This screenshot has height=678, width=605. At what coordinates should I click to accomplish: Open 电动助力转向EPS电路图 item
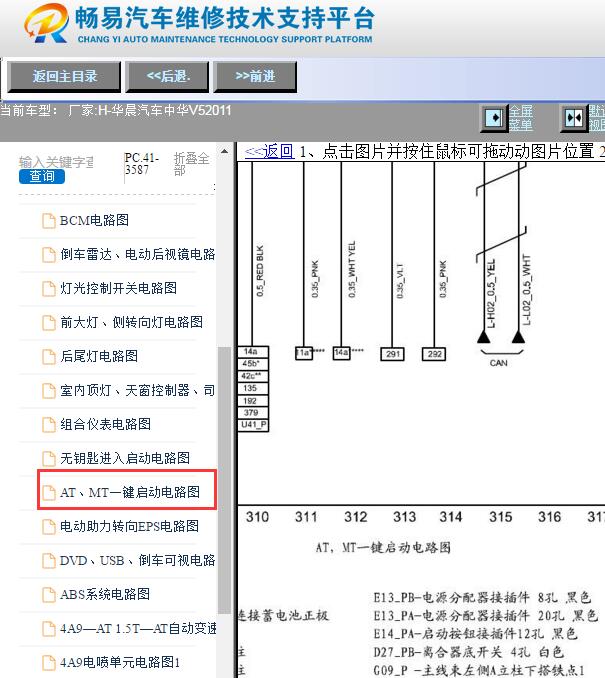pos(129,526)
